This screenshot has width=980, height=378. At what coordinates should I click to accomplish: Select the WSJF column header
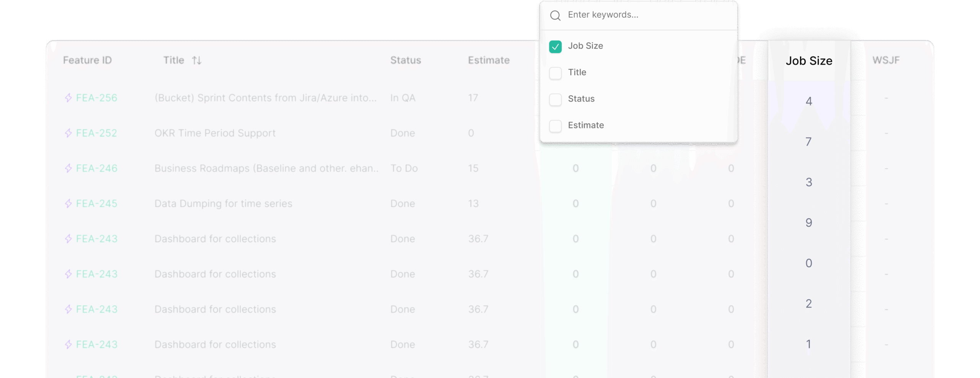pyautogui.click(x=886, y=60)
